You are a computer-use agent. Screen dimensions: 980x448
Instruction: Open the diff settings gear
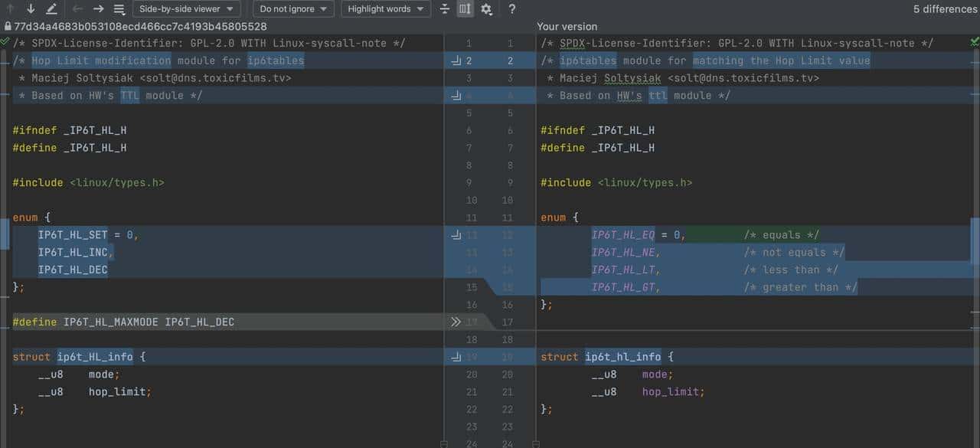click(487, 8)
